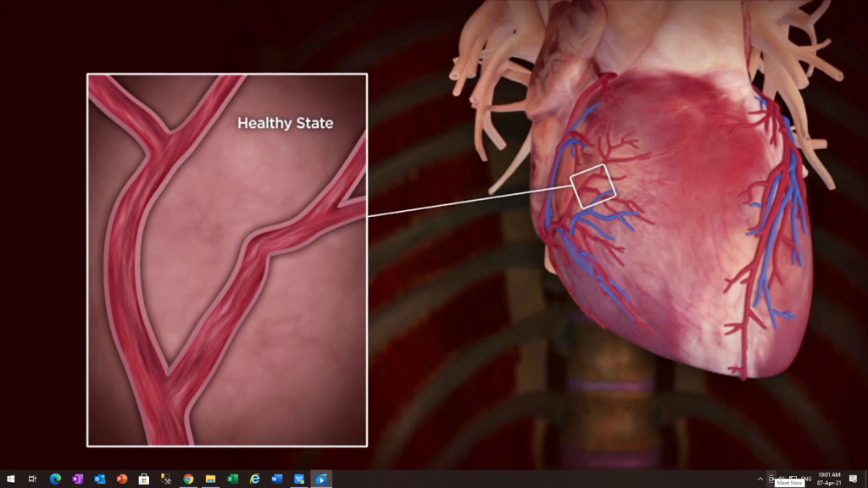
Task: Open the Microsoft Store taskbar icon
Action: coord(144,480)
